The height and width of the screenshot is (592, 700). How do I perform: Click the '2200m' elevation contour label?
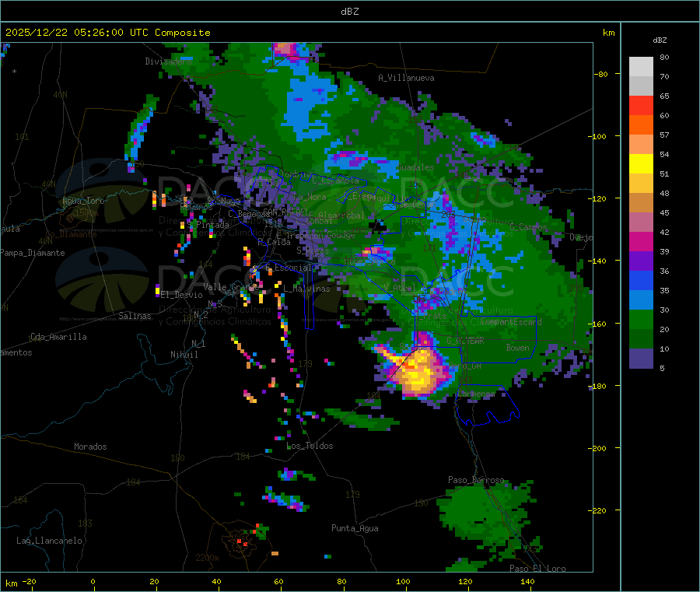pyautogui.click(x=207, y=558)
